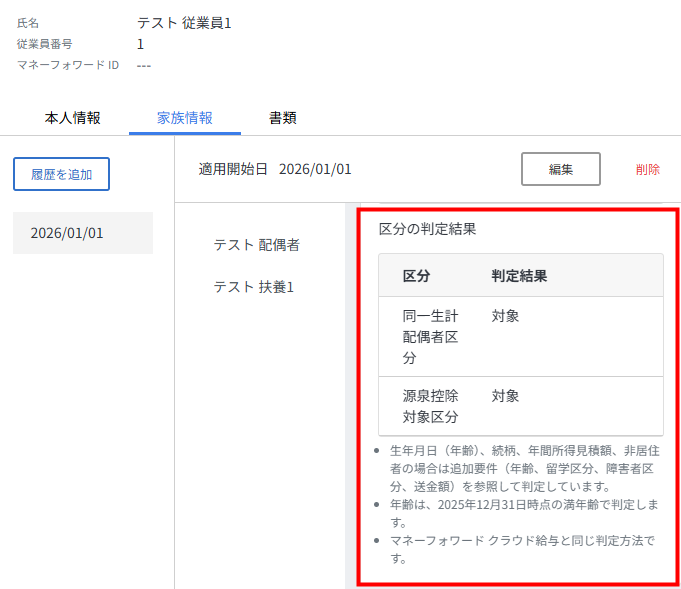
Task: Select family member テスト 配偶者
Action: pos(256,245)
